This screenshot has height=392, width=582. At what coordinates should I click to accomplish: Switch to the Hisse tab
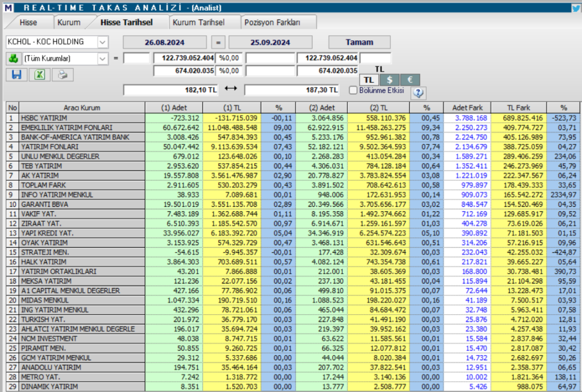click(28, 22)
